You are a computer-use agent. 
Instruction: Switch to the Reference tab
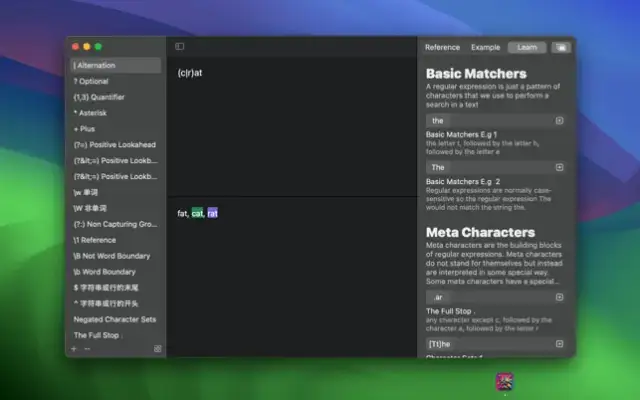442,47
